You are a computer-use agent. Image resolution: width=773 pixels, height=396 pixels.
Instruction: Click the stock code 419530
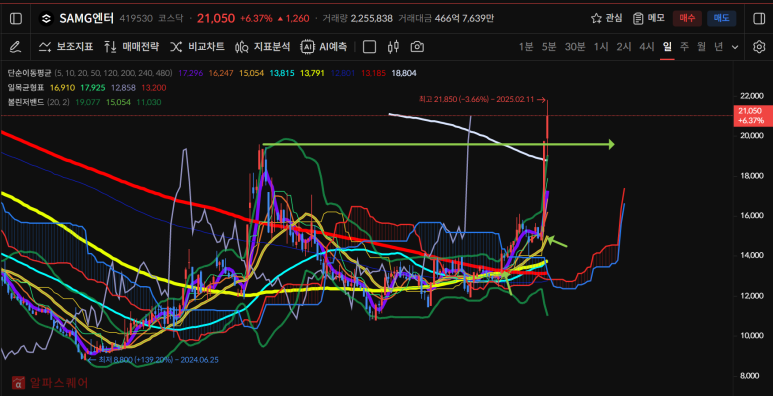click(x=136, y=19)
